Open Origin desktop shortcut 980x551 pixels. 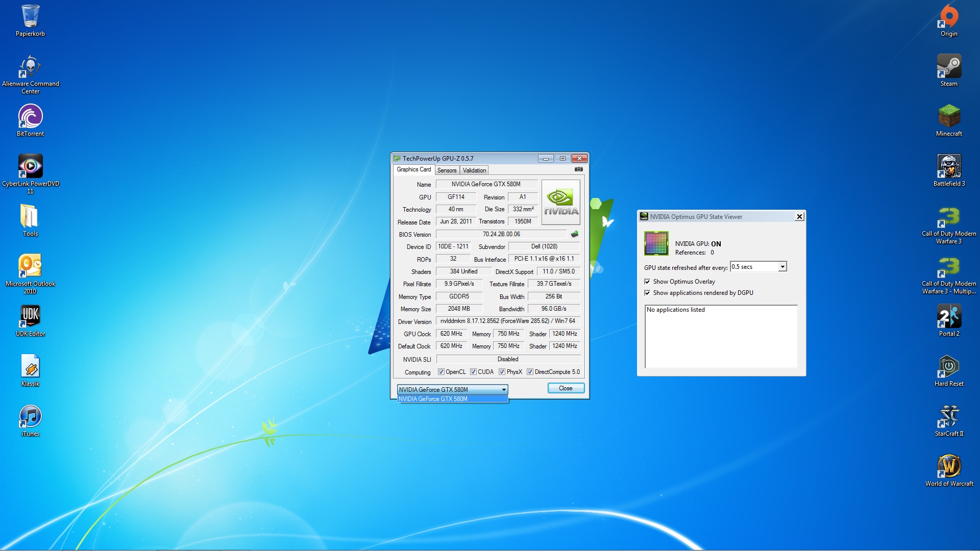949,20
